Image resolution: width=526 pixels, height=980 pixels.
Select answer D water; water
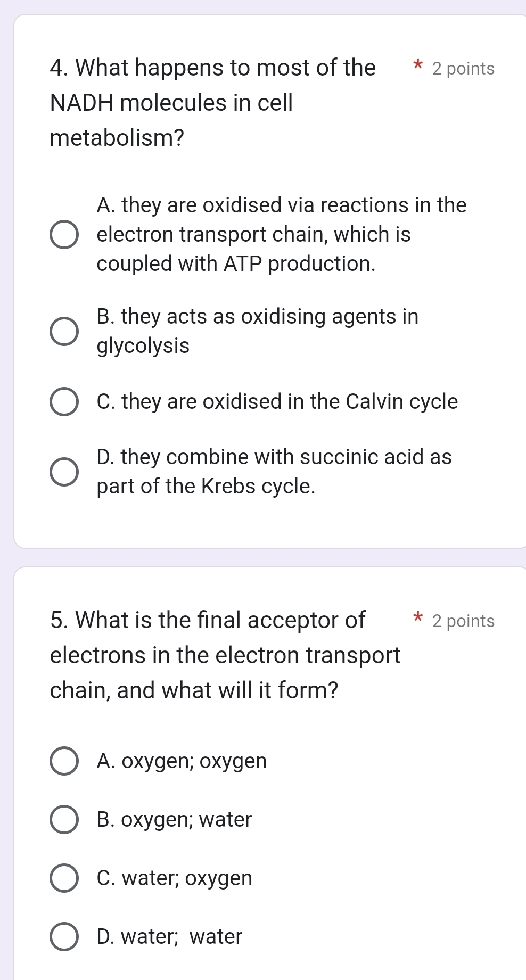(x=64, y=937)
